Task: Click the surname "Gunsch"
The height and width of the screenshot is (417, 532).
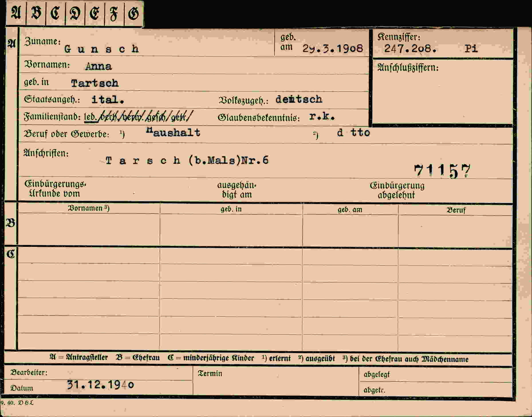Action: click(102, 49)
